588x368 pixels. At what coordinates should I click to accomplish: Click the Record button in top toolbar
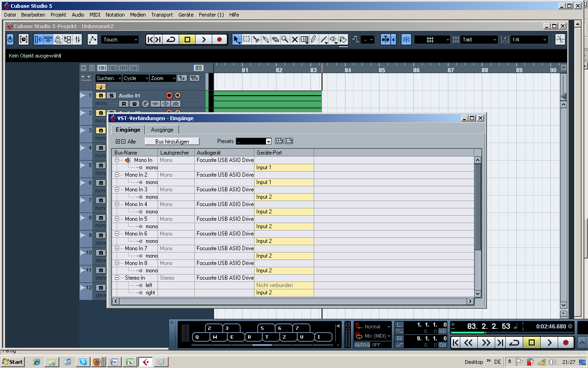tap(220, 40)
